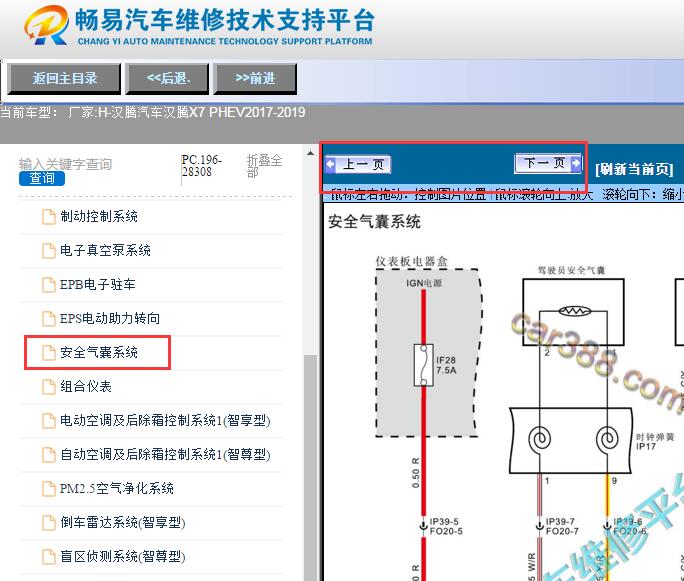The image size is (684, 581).
Task: Click the IP39-7 FO20-7 connector label
Action: (562, 526)
